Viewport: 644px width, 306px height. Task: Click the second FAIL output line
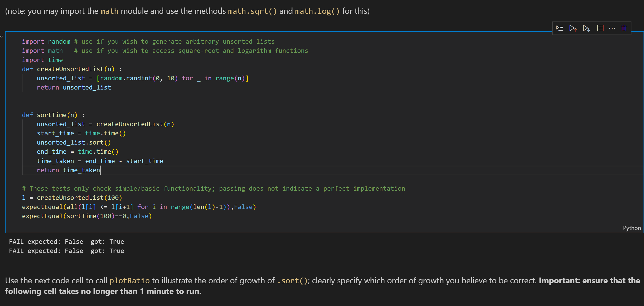(66, 251)
